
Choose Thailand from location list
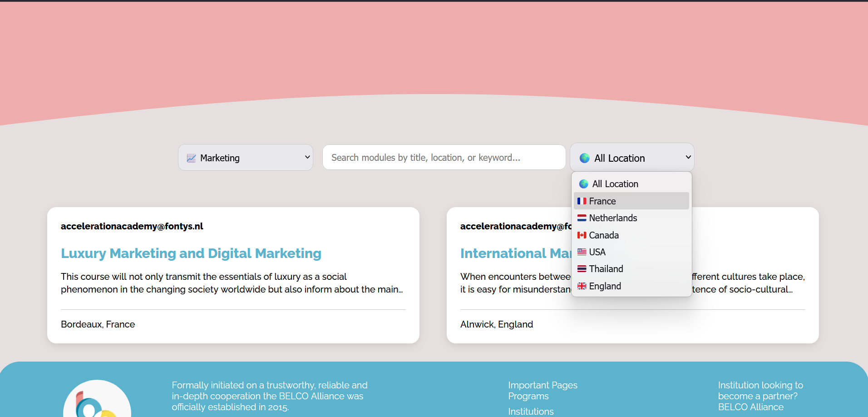click(606, 269)
